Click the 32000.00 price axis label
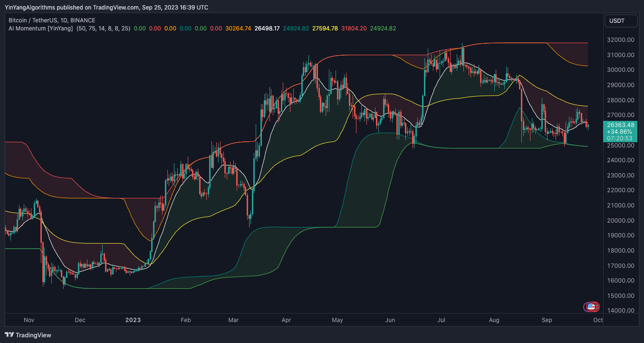The height and width of the screenshot is (343, 644). (621, 40)
